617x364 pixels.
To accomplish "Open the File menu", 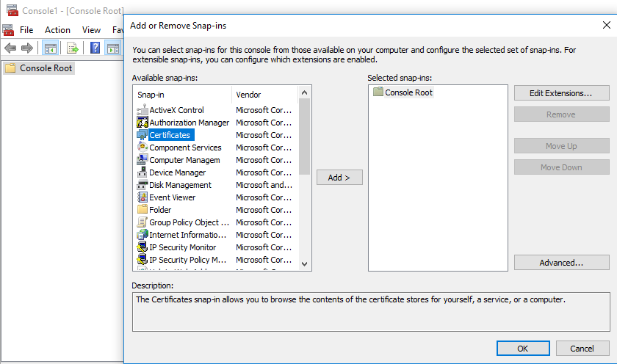I will (26, 30).
